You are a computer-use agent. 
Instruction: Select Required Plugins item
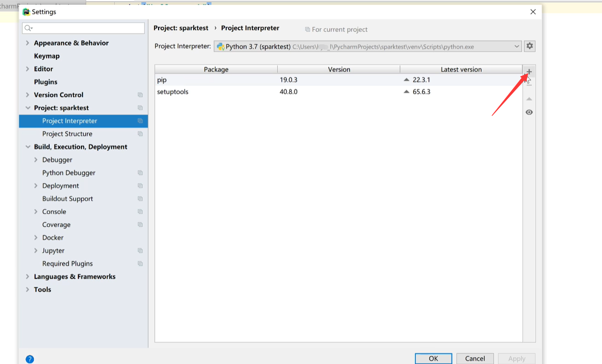coord(67,264)
